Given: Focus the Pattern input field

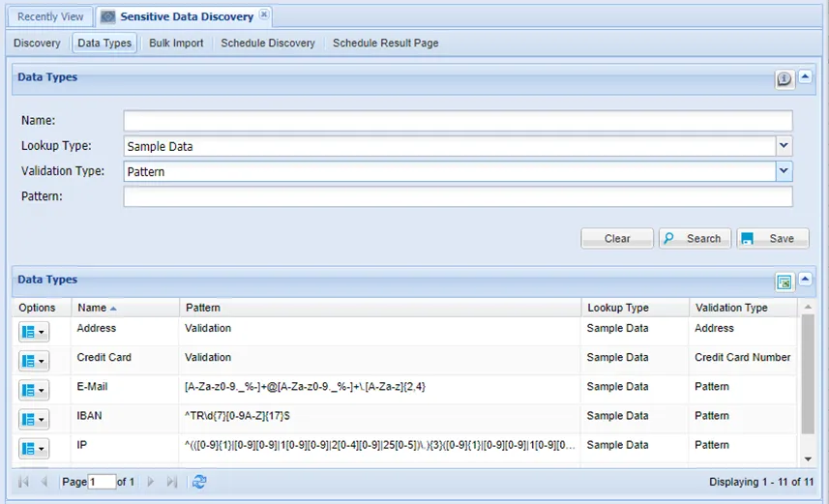Looking at the screenshot, I should click(458, 196).
